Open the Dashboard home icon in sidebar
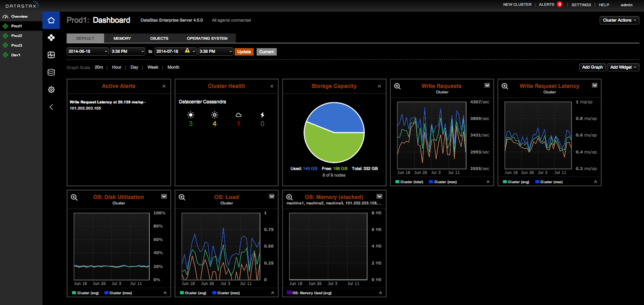This screenshot has width=644, height=305. 51,20
